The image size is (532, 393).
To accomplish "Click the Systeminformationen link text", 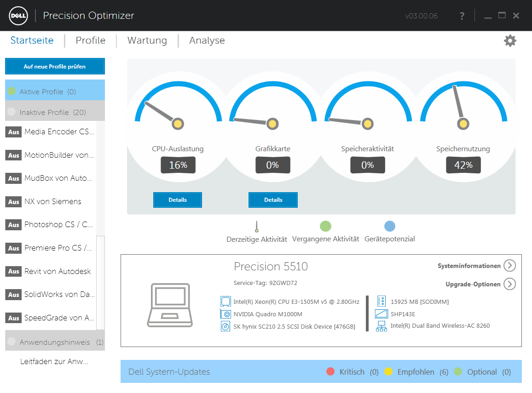I will point(469,266).
